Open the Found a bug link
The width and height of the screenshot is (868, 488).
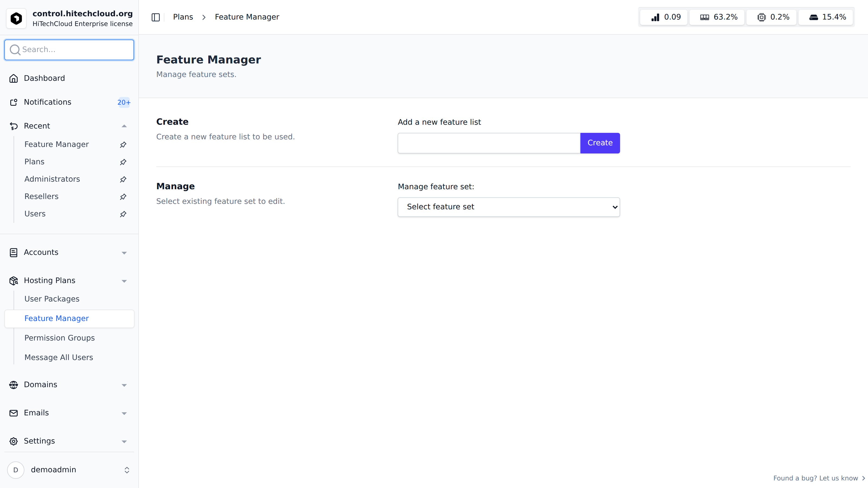coord(819,478)
